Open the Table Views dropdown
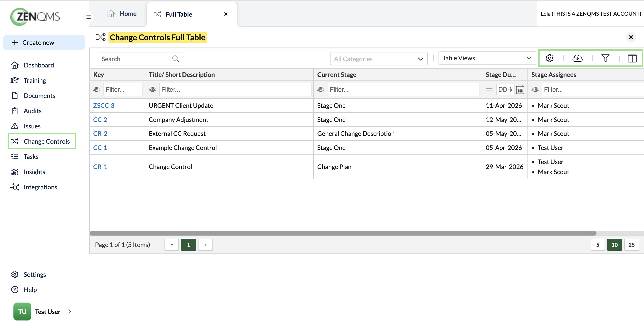 point(487,58)
